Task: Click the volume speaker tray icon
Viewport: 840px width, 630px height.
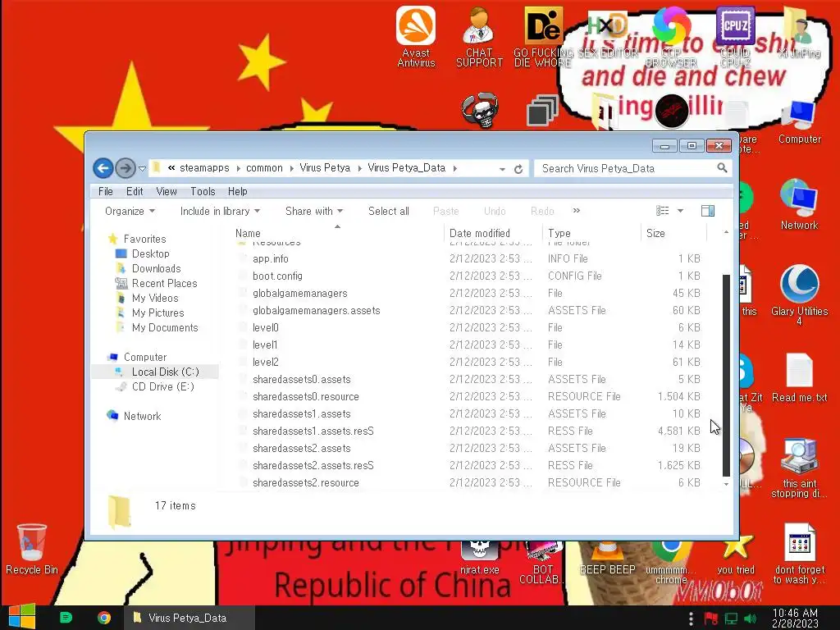Action: point(750,619)
